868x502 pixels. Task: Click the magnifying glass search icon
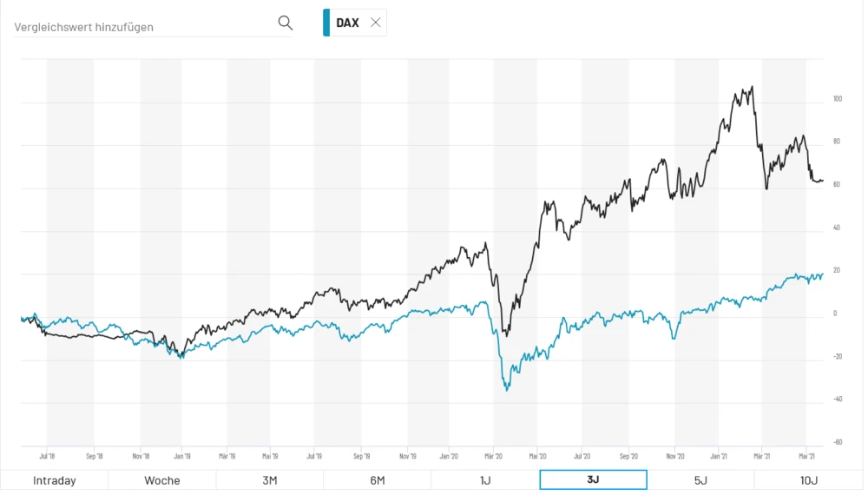[x=285, y=23]
